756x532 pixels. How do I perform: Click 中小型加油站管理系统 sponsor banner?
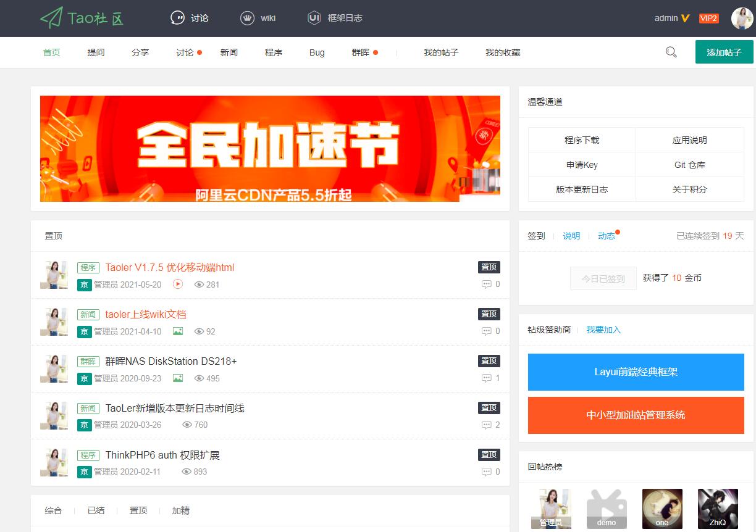tap(636, 415)
